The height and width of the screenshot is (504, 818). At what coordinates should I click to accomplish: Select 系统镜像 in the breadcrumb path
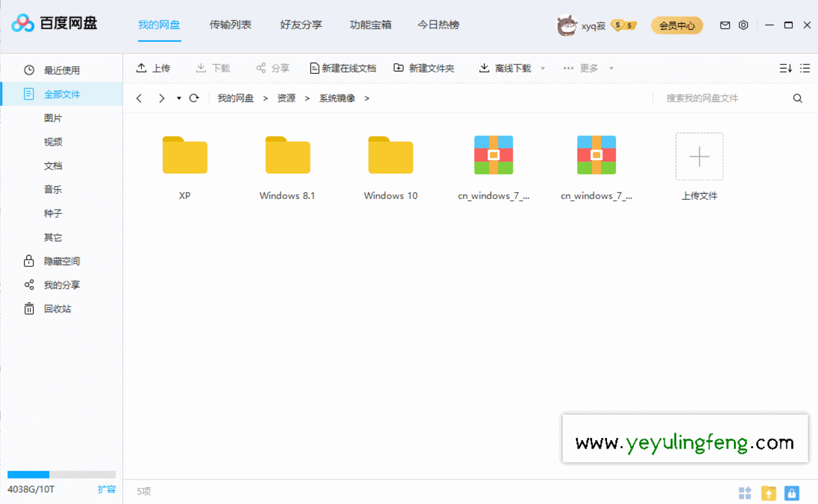click(x=337, y=98)
